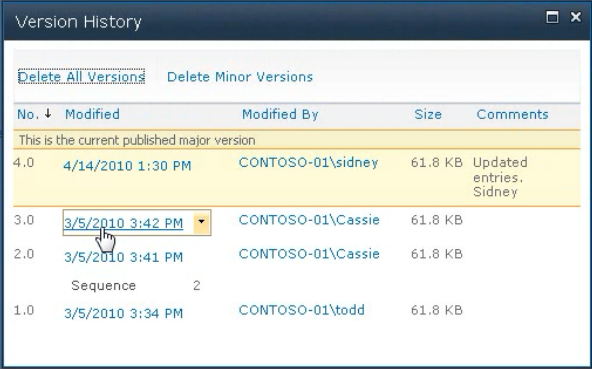The image size is (592, 369).
Task: Sort by the Modified By column header
Action: tap(280, 114)
